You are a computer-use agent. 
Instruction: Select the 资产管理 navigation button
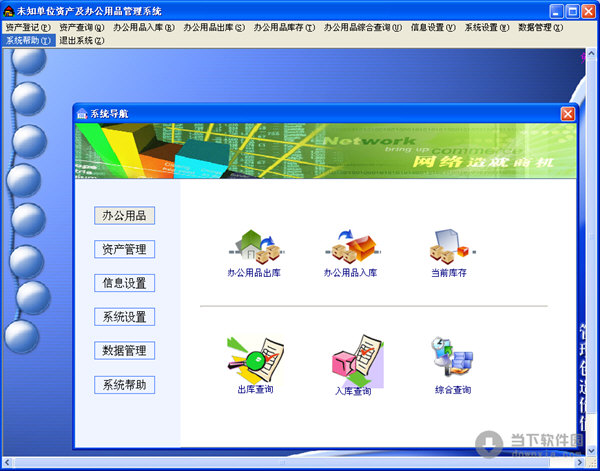pyautogui.click(x=124, y=249)
